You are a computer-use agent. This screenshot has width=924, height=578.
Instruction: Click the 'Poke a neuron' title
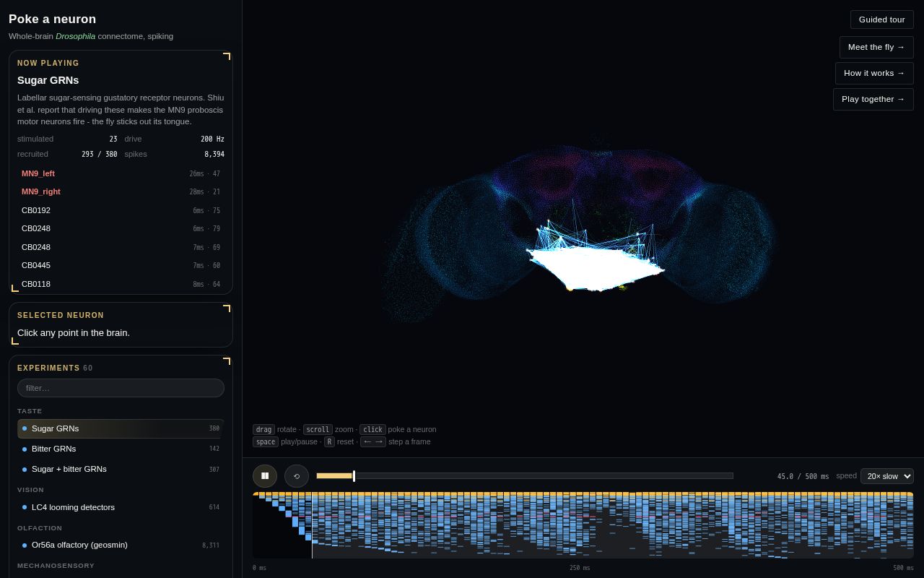[x=52, y=19]
